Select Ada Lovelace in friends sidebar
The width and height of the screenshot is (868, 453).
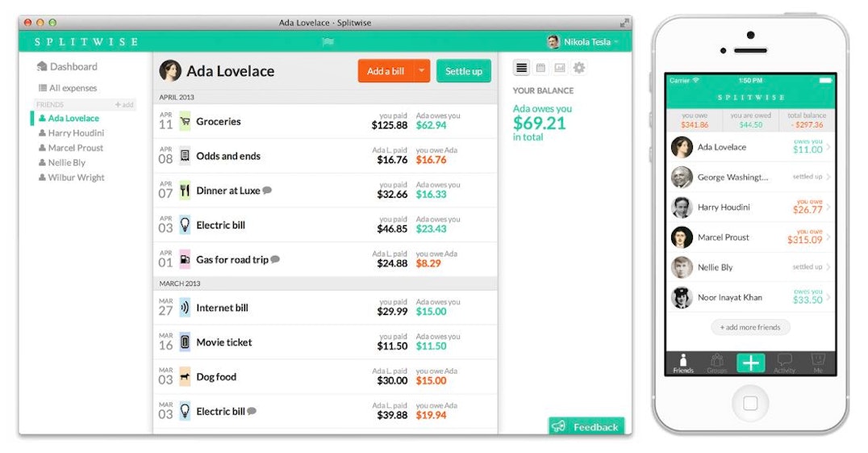(x=69, y=118)
